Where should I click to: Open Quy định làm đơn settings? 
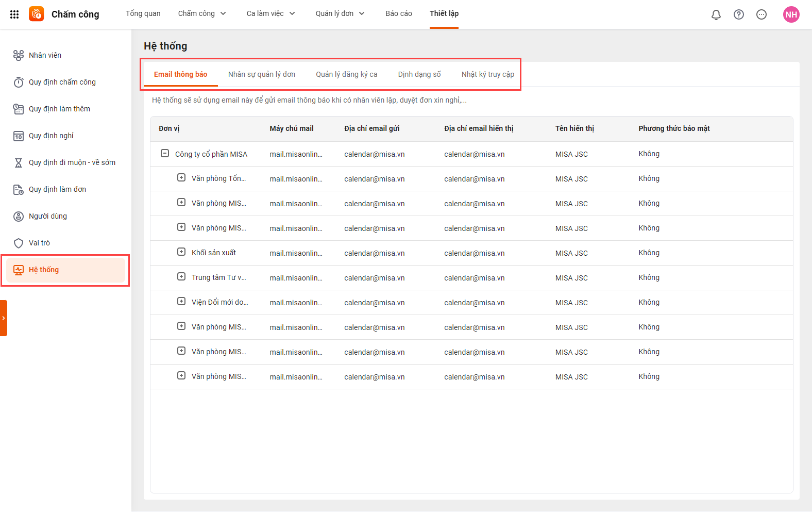point(65,189)
